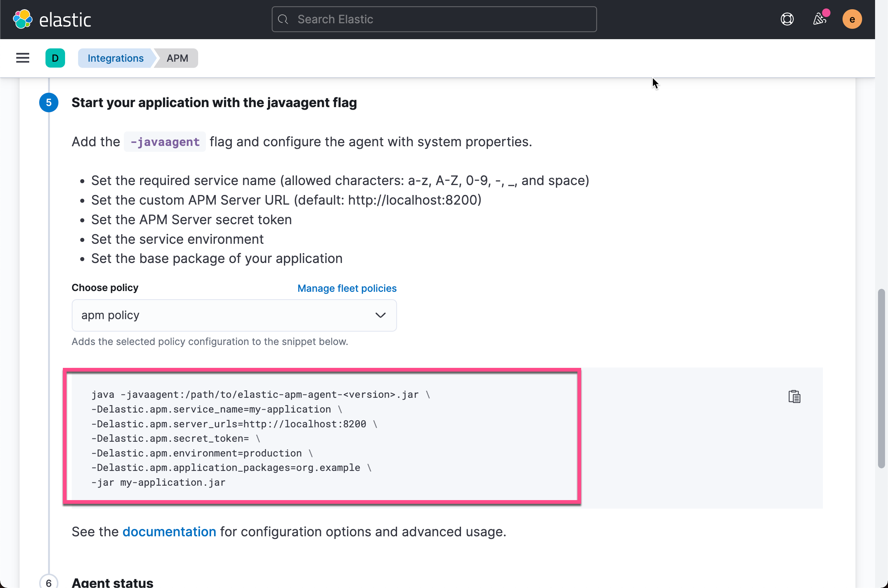Screen dimensions: 888x588
Task: Click the magnifier icon in the search bar
Action: [x=283, y=19]
